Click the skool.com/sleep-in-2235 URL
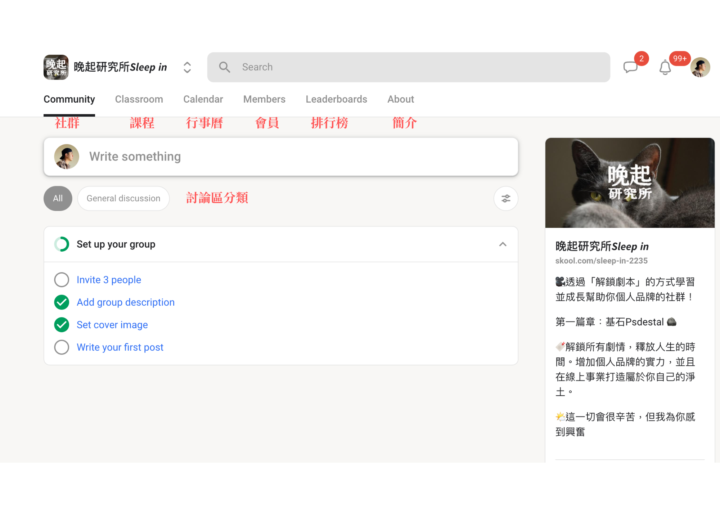The width and height of the screenshot is (720, 509). pos(601,260)
